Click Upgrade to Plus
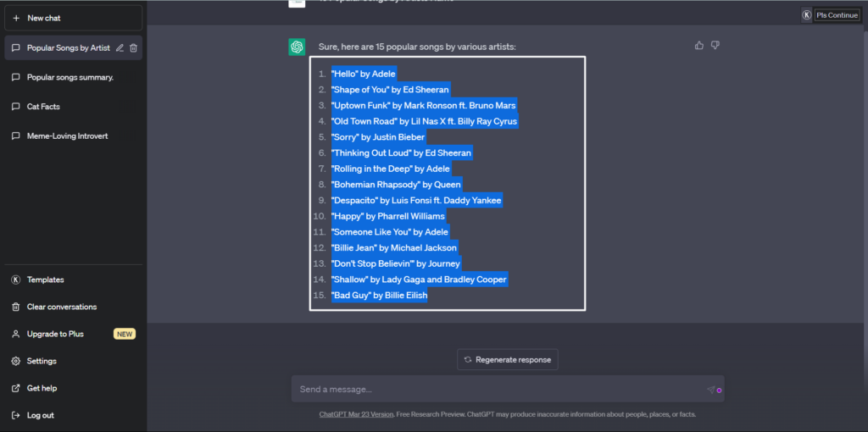Screen dimensions: 868x432 pyautogui.click(x=55, y=334)
